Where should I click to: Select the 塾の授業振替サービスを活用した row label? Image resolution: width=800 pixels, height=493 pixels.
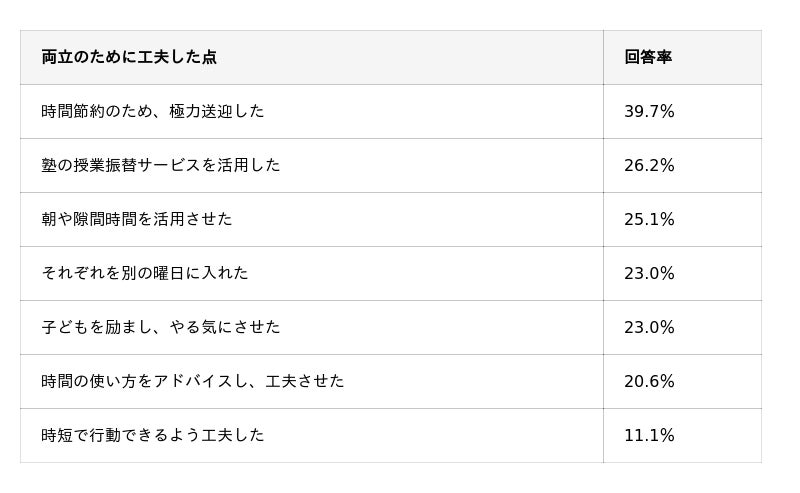161,165
